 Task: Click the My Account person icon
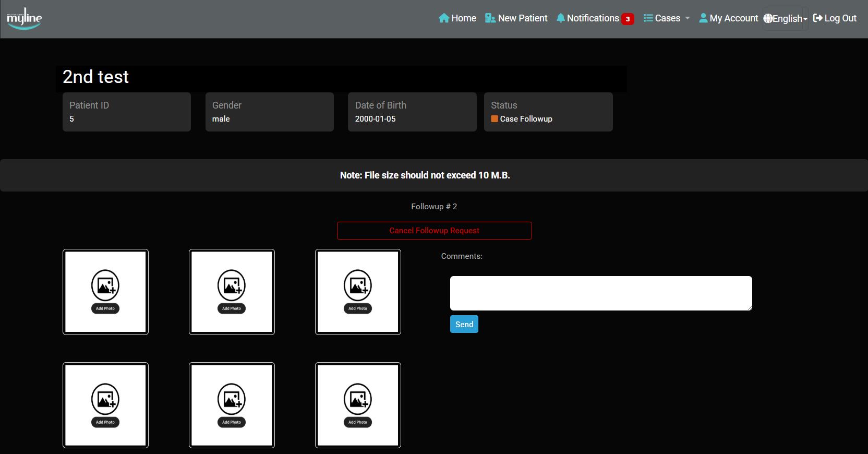click(x=703, y=18)
